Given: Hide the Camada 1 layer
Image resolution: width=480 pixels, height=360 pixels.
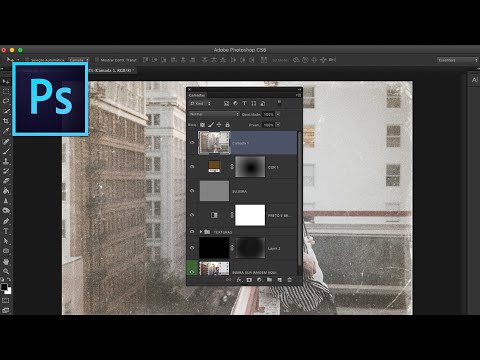Looking at the screenshot, I should point(192,143).
